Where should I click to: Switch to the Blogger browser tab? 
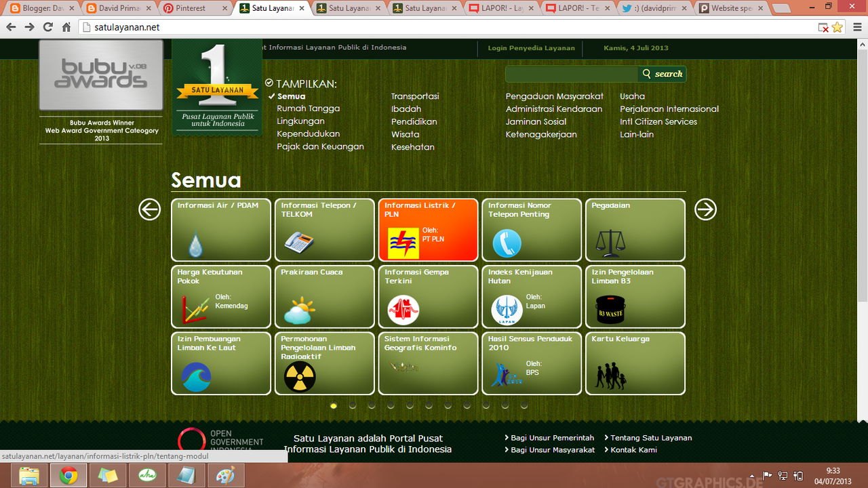[x=42, y=8]
